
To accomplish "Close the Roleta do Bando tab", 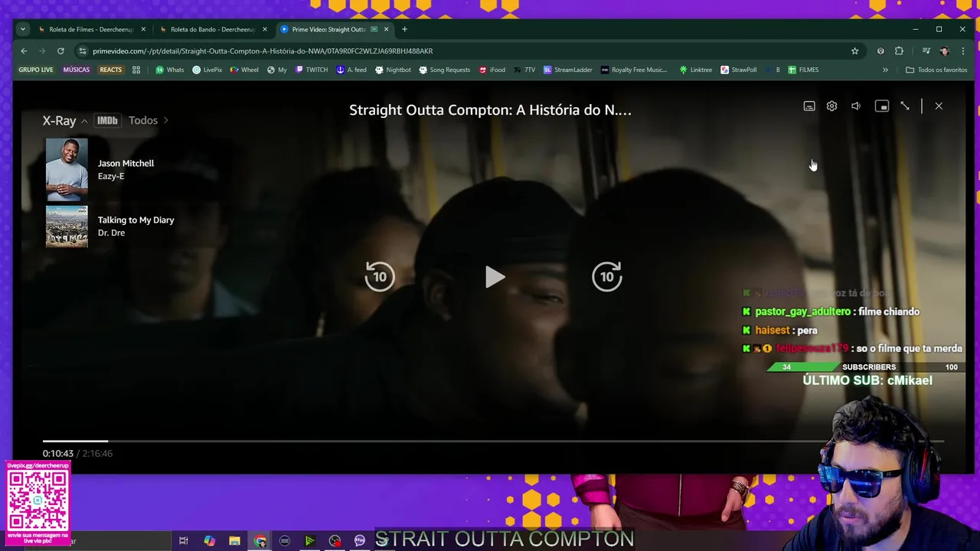I will tap(265, 29).
